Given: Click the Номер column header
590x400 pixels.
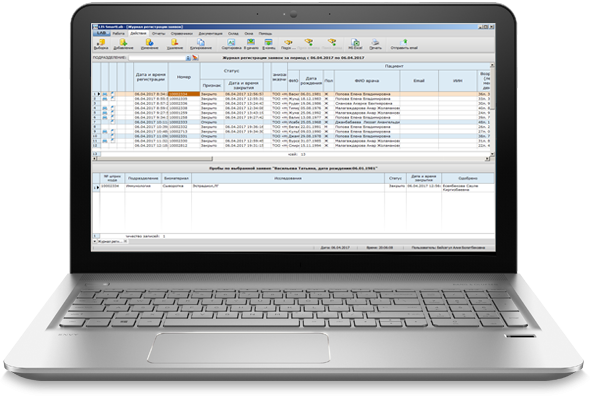Looking at the screenshot, I should tap(184, 77).
